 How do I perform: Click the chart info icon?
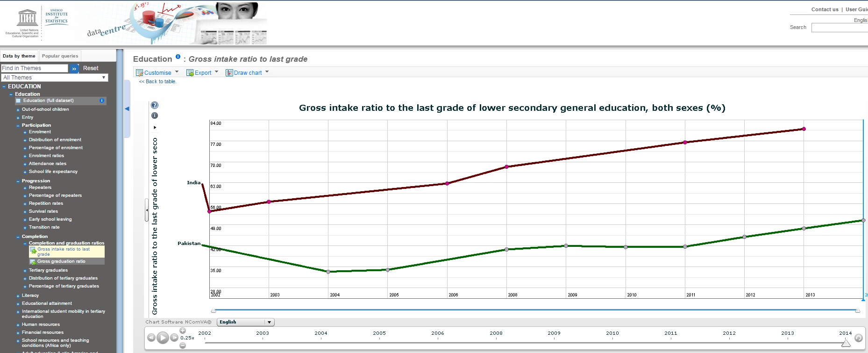click(155, 115)
